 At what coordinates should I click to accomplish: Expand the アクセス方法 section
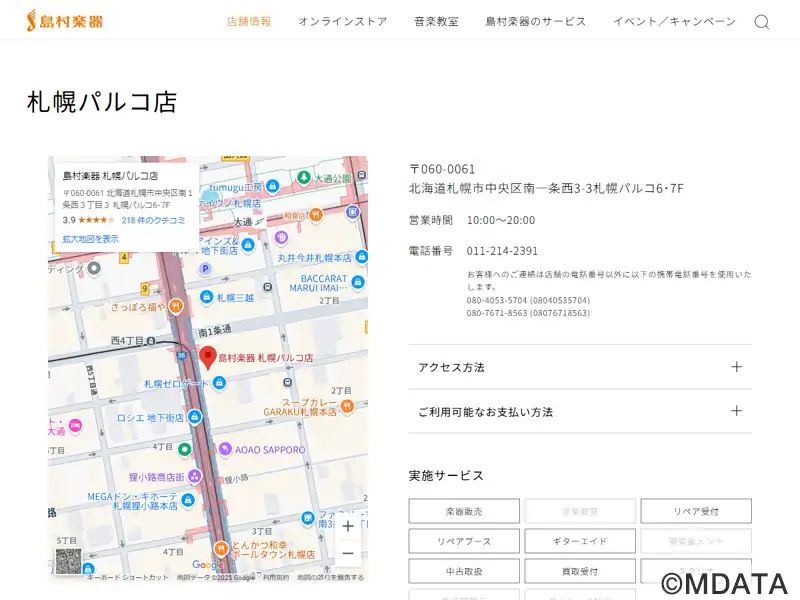(x=580, y=367)
